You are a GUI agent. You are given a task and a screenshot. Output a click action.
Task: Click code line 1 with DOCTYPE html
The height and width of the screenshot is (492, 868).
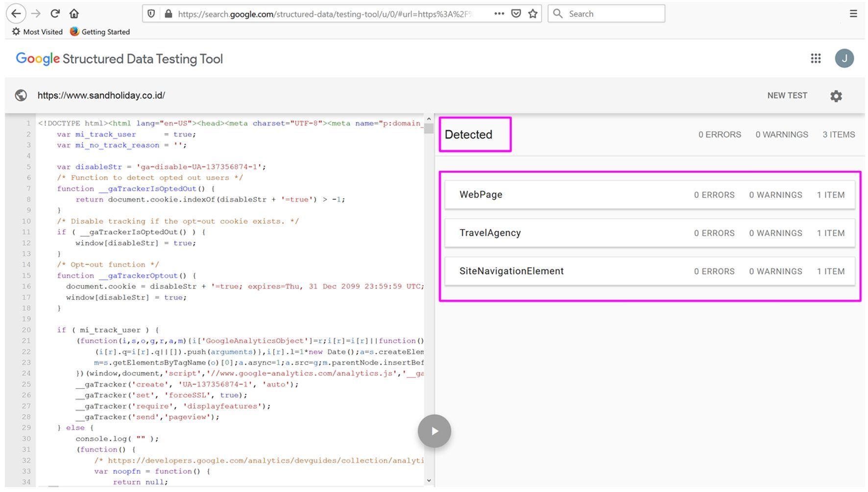[x=230, y=123]
